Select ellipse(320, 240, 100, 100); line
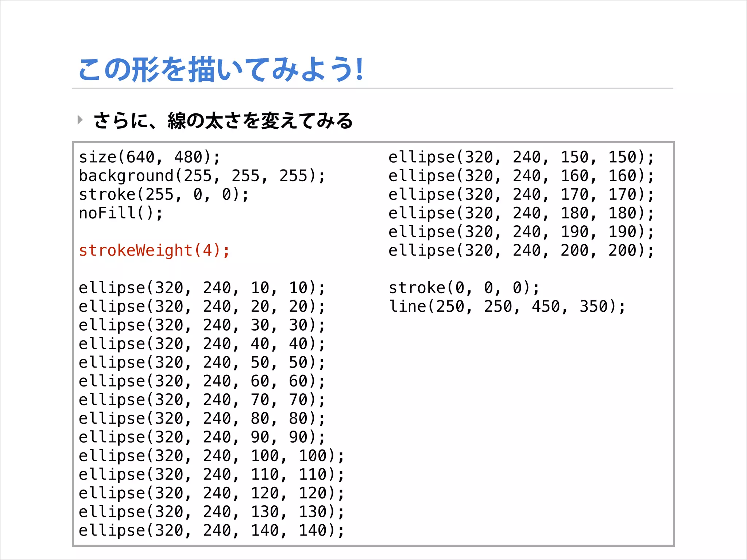This screenshot has width=747, height=560. click(211, 456)
